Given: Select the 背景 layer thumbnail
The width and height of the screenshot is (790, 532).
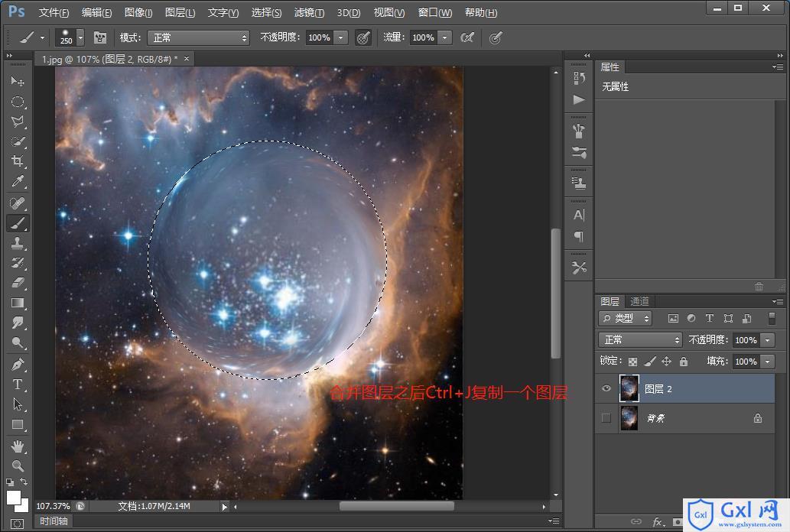Looking at the screenshot, I should [629, 418].
